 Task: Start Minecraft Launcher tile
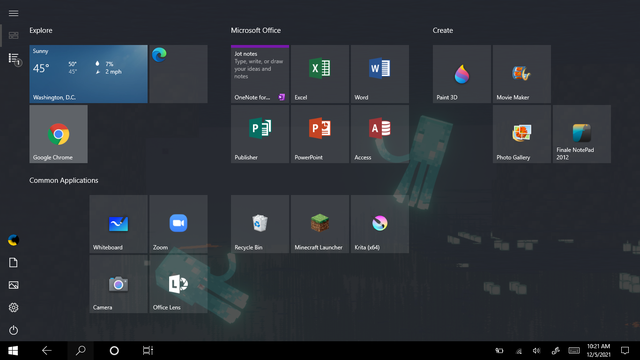[320, 224]
